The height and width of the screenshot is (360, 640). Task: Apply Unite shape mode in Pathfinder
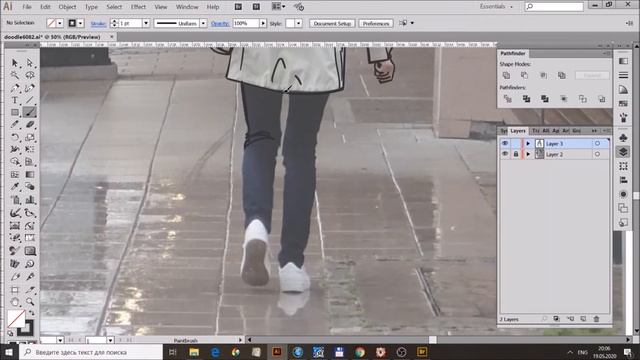point(506,76)
